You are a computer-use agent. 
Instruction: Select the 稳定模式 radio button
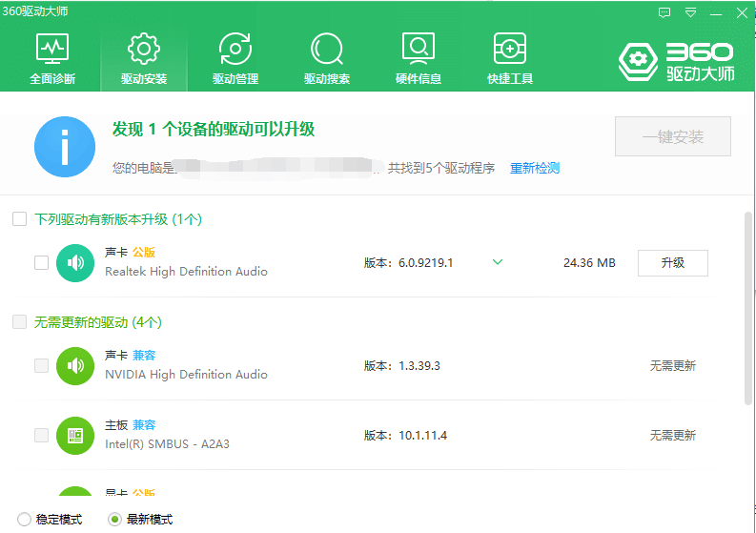pyautogui.click(x=24, y=520)
